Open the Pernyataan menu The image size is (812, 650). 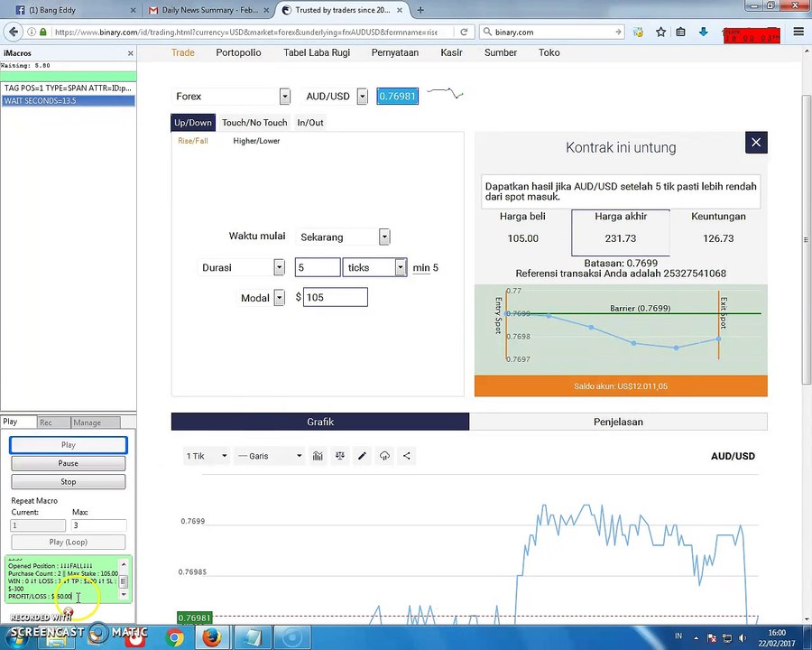(394, 53)
